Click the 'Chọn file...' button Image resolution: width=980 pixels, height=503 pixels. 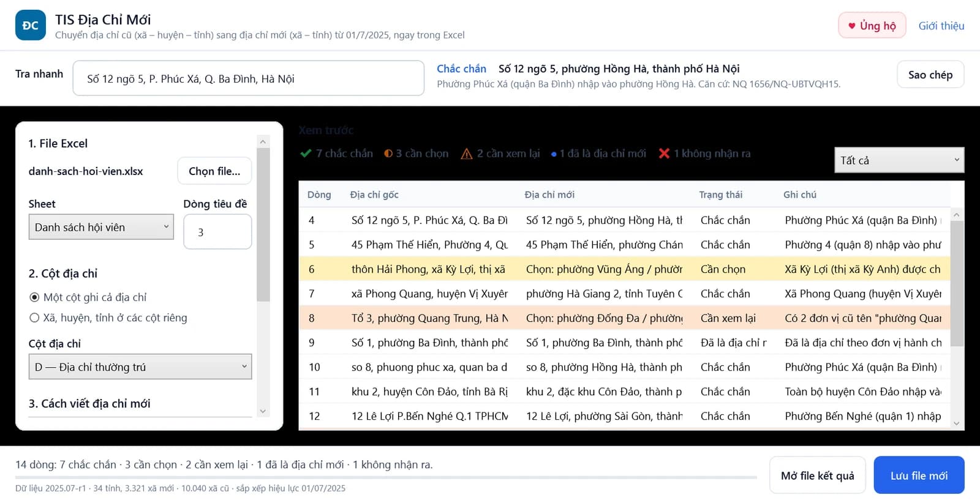point(214,171)
